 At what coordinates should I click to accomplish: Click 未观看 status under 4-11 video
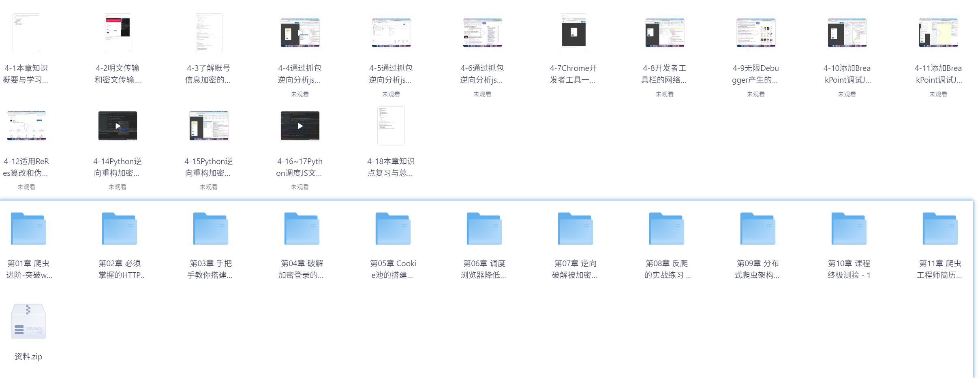tap(938, 94)
